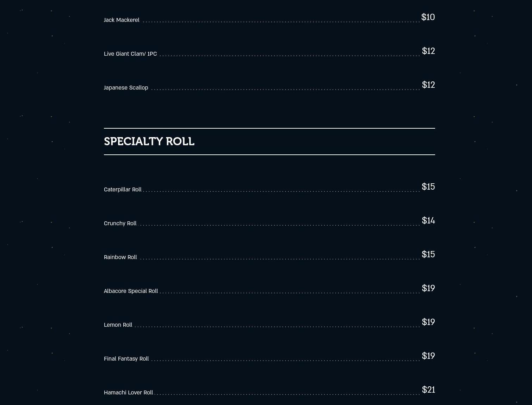
Task: Click the $12 price beside Japanese Scallop
Action: tap(428, 85)
